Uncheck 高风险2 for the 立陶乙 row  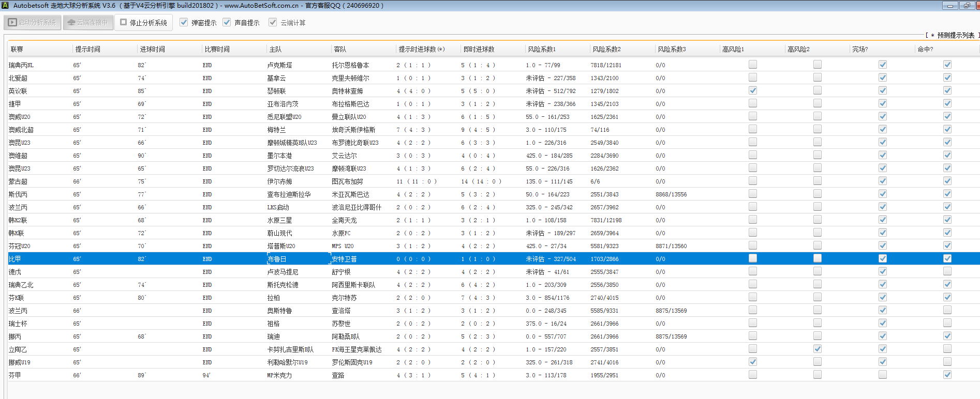[818, 349]
